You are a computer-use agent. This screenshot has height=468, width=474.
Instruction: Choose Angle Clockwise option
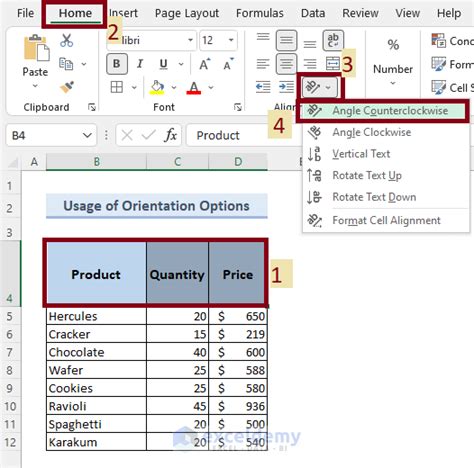(385, 132)
